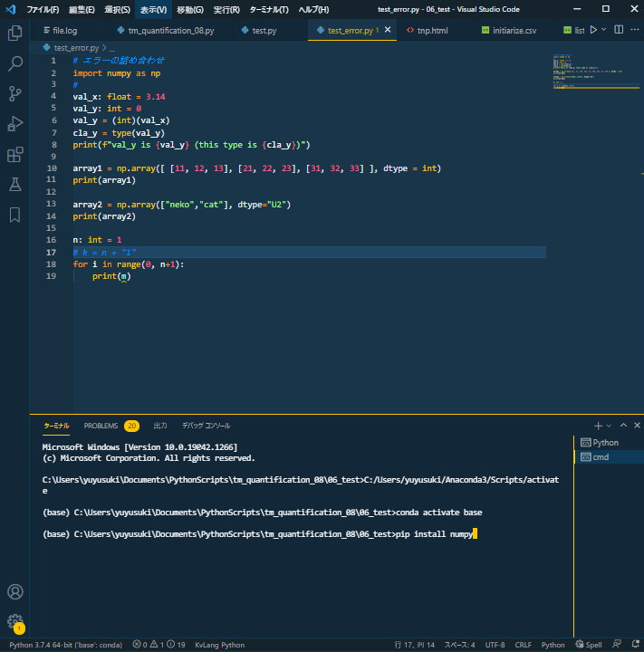Image resolution: width=644 pixels, height=652 pixels.
Task: Open the デバッグ コンソール tab
Action: point(206,426)
